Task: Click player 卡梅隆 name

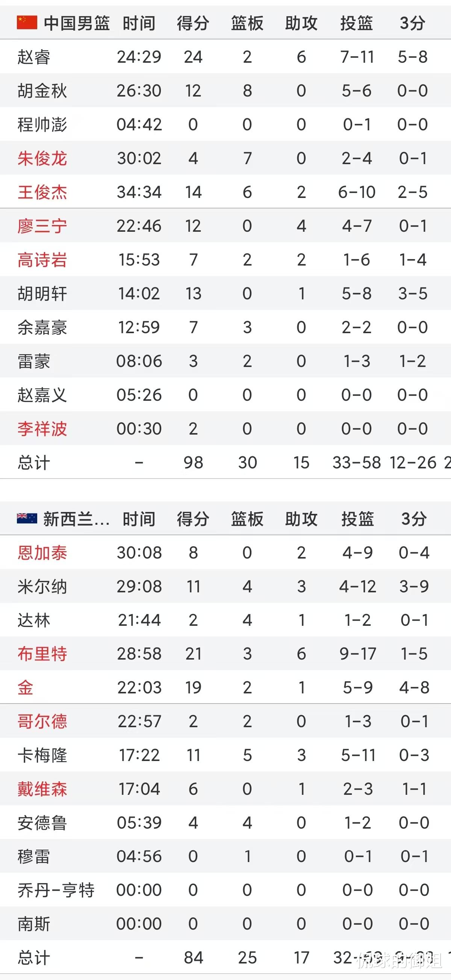Action: pos(42,755)
